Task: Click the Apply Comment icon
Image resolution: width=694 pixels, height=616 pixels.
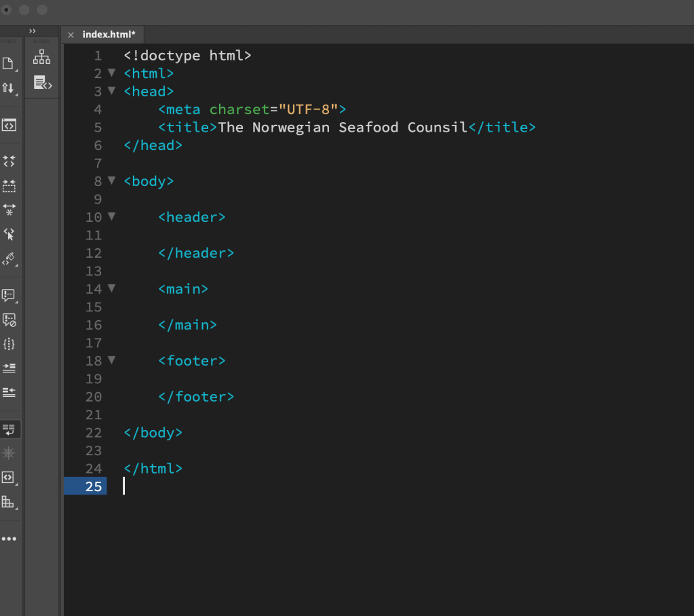Action: click(9, 296)
